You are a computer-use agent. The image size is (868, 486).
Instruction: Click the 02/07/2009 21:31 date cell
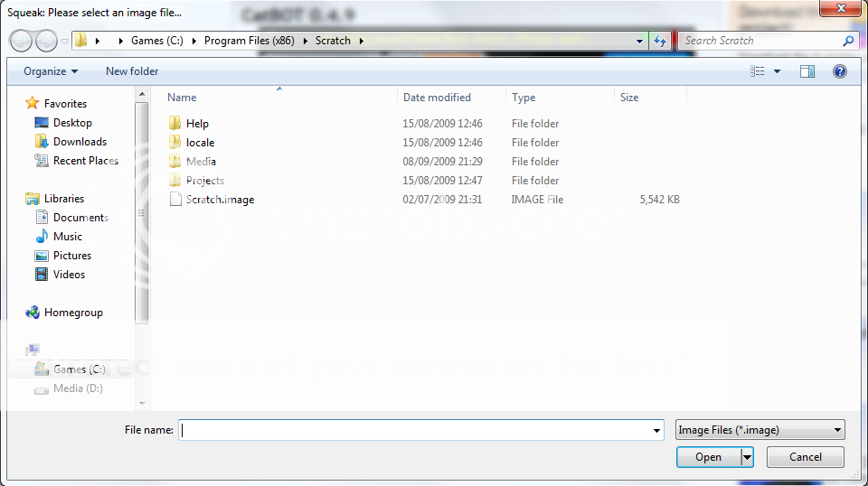tap(442, 200)
